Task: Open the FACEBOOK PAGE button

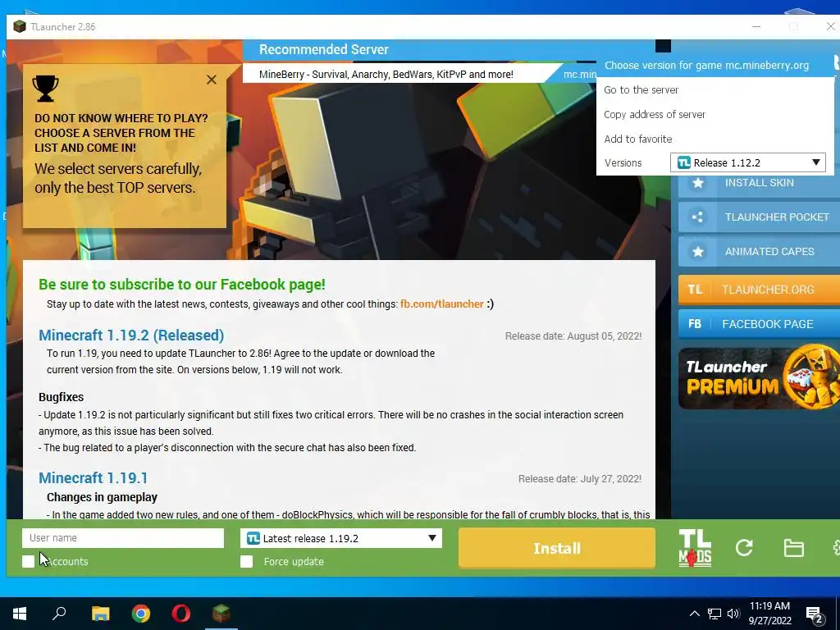Action: coord(759,323)
